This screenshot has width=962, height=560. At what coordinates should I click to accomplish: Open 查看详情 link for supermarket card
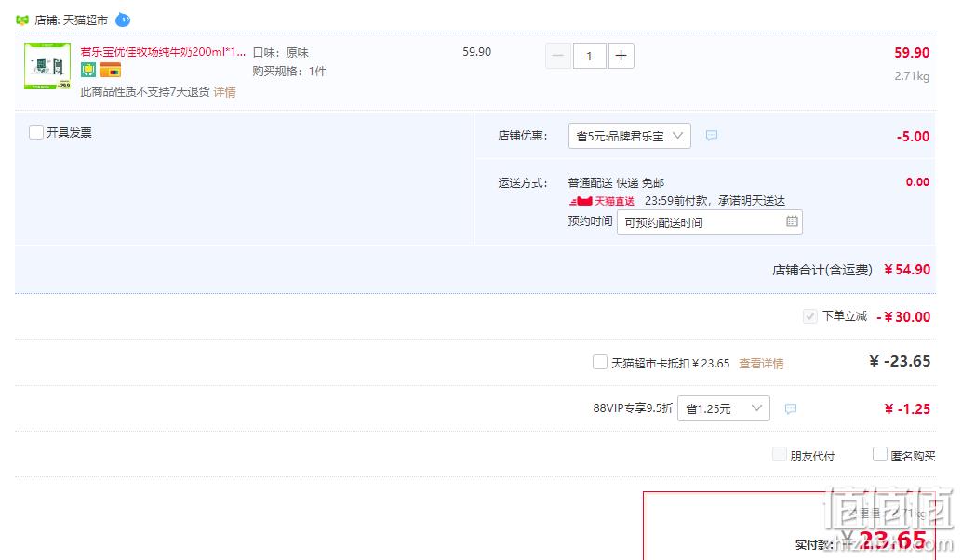[761, 363]
